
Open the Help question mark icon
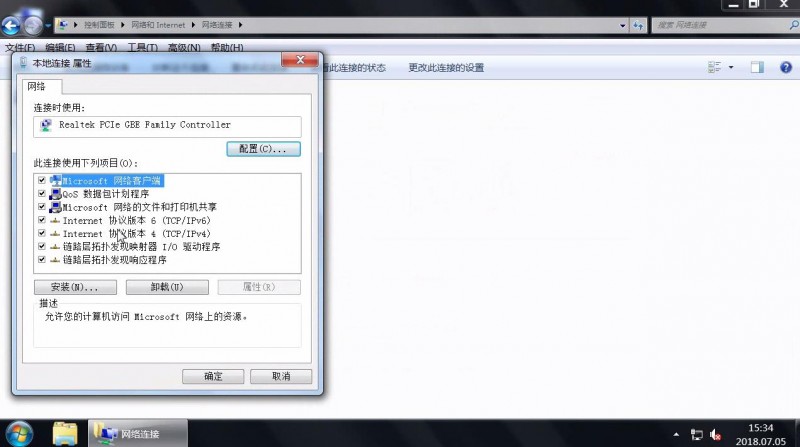pos(786,67)
